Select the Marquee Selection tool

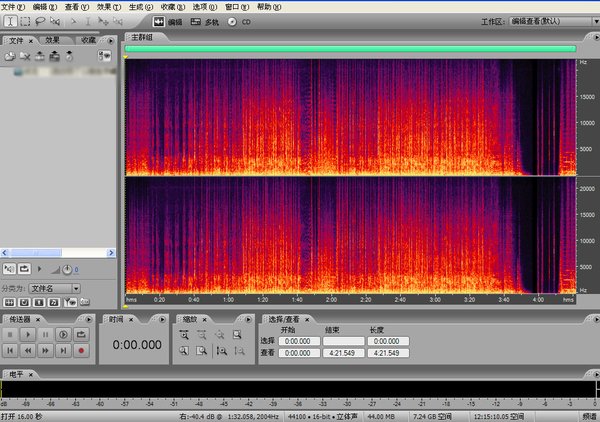pos(25,21)
